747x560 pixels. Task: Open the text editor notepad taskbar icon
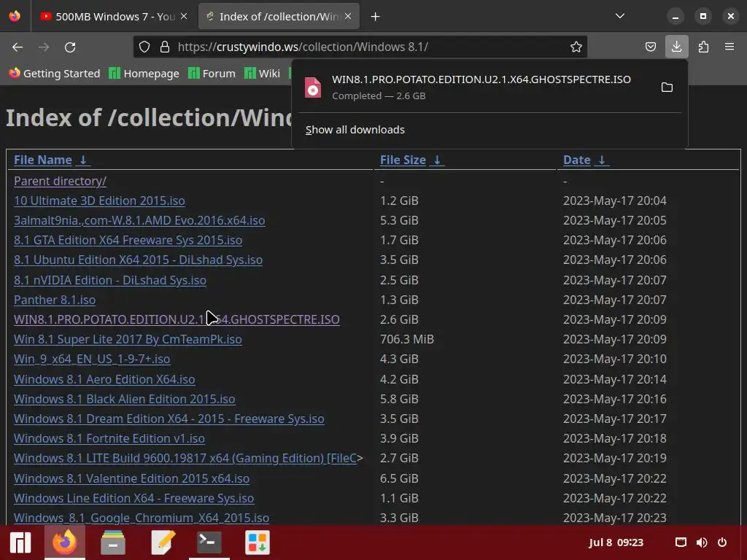coord(163,542)
